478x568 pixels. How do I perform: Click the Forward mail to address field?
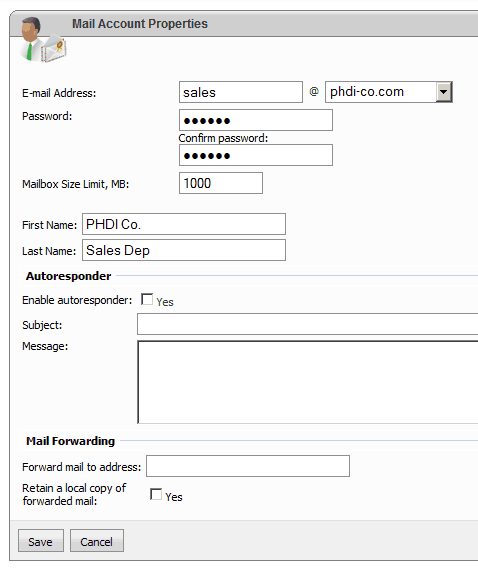click(x=248, y=466)
